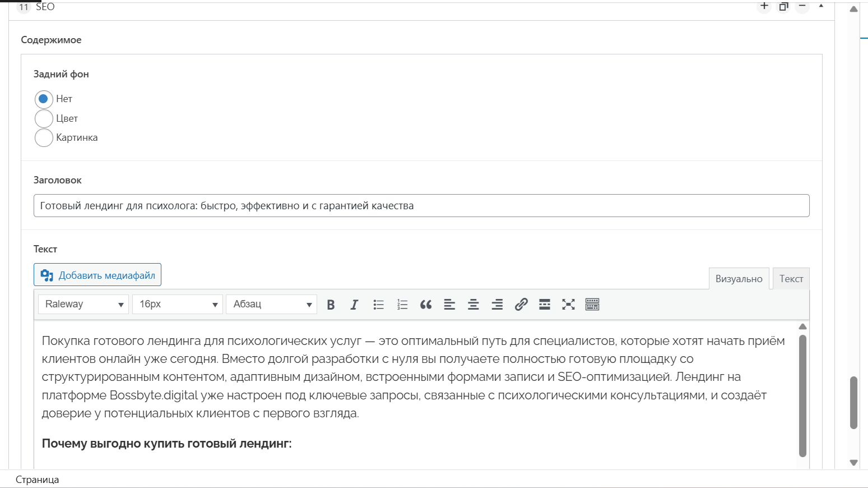Click the "Добавить медиафайл" button
Image resolution: width=868 pixels, height=488 pixels.
[x=98, y=275]
